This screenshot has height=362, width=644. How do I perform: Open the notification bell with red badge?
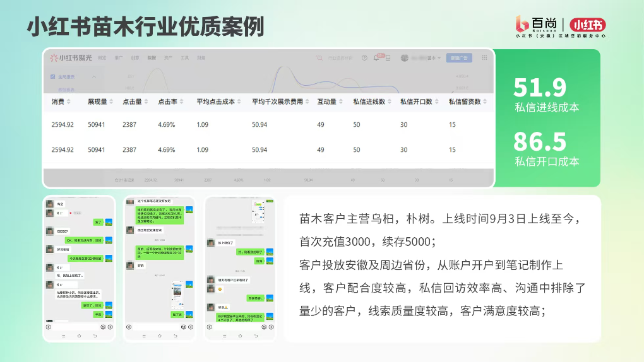pos(377,57)
